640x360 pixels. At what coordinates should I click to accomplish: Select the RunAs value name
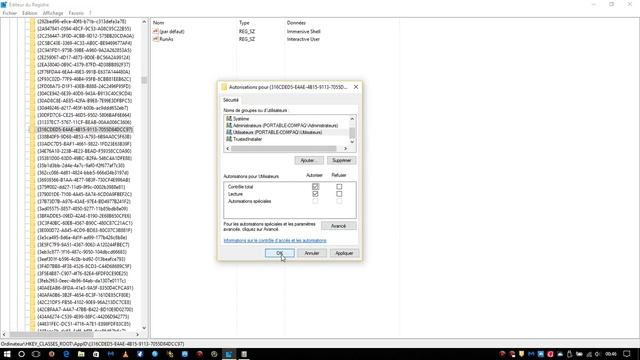pos(167,39)
